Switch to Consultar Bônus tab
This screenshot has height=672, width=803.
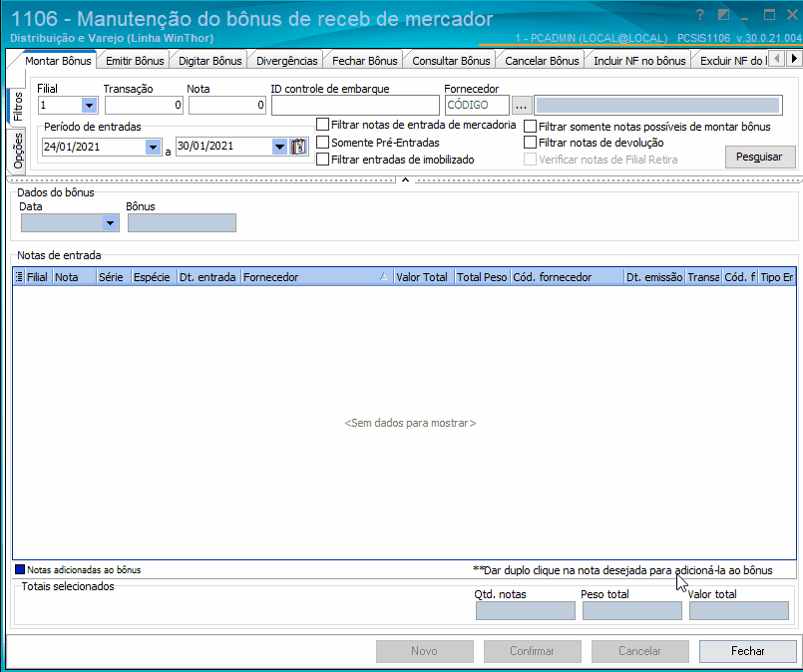coord(451,61)
